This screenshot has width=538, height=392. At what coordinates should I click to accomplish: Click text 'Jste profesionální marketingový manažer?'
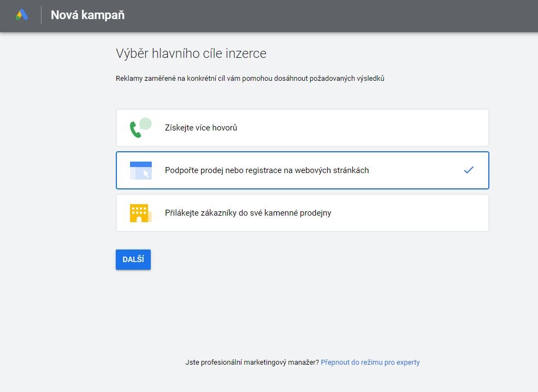pos(252,362)
